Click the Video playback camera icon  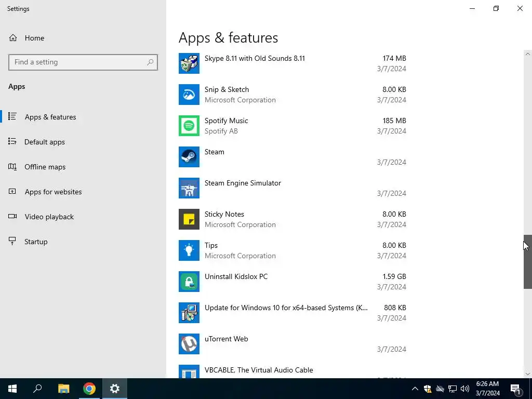click(x=12, y=216)
